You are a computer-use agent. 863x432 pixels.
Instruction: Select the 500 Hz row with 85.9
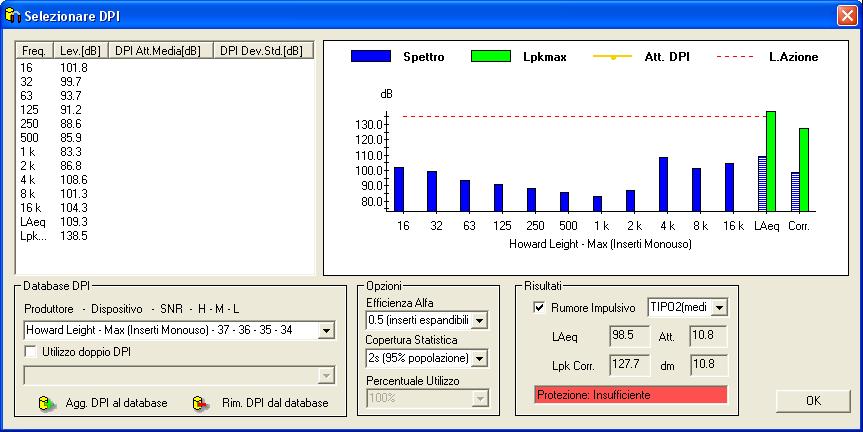pyautogui.click(x=165, y=138)
